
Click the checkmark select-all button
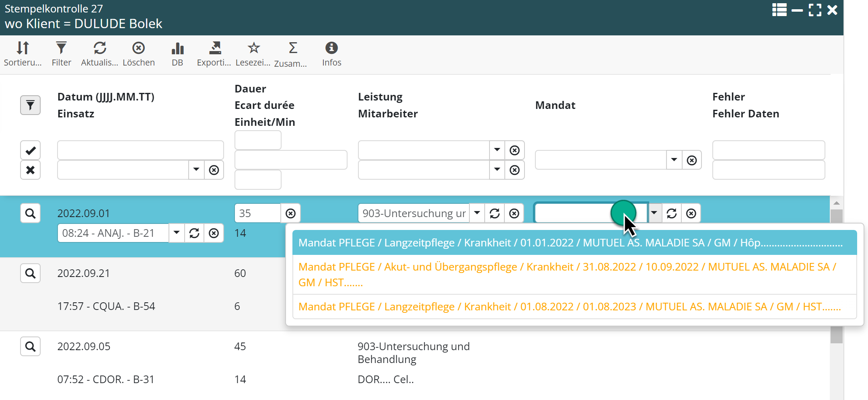coord(30,150)
